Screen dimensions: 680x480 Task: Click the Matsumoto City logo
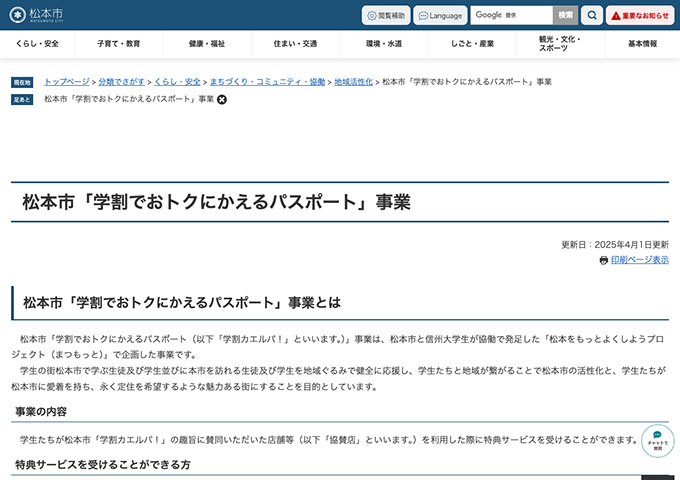(36, 15)
